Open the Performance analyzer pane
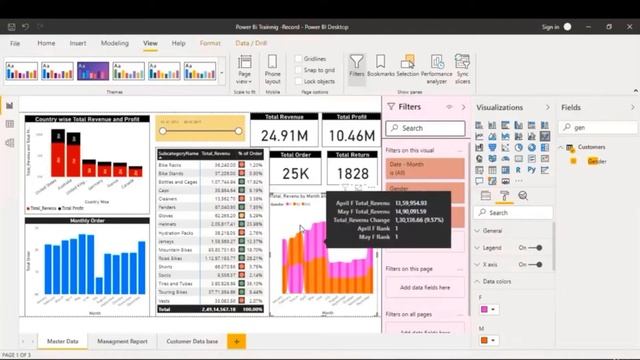This screenshot has width=640, height=360. pyautogui.click(x=437, y=69)
